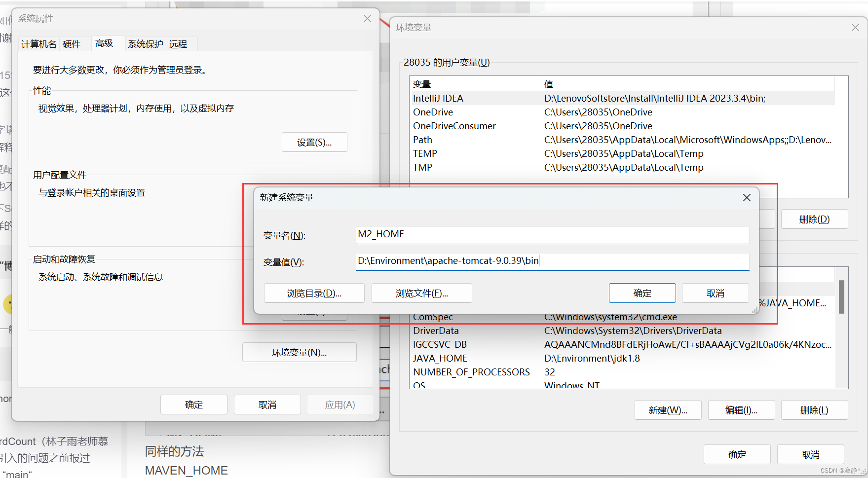Click system variables 新建(W)... button
868x478 pixels.
pos(668,410)
